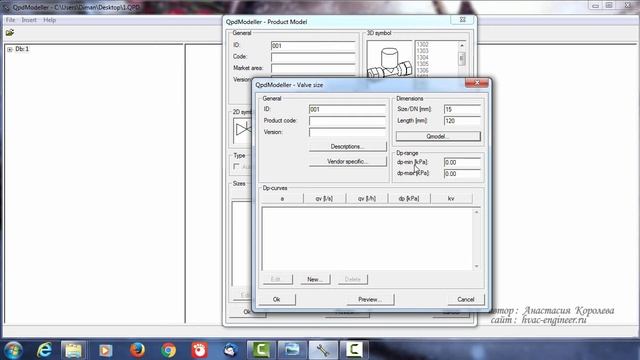
Task: Open the green Camtasia taskbar icon
Action: point(262,350)
